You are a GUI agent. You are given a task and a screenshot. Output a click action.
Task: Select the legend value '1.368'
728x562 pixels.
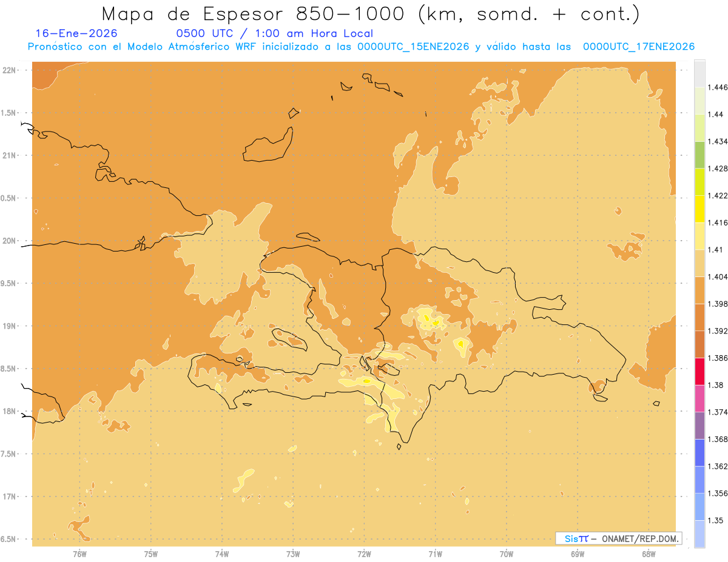click(x=718, y=439)
